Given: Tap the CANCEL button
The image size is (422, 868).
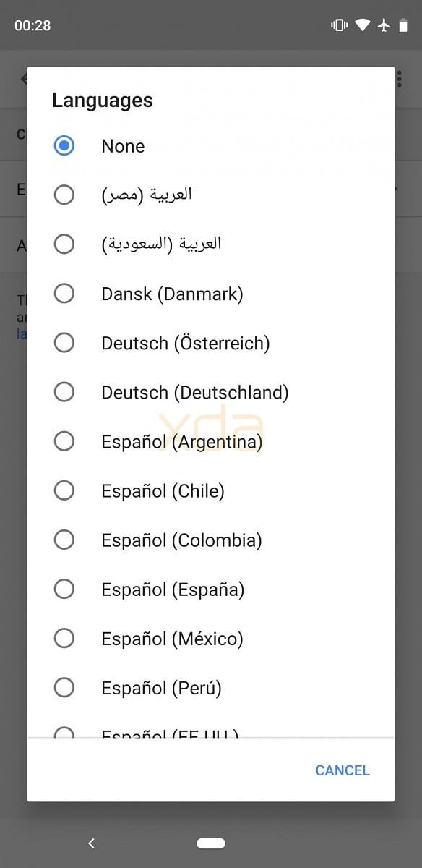Looking at the screenshot, I should pos(343,770).
